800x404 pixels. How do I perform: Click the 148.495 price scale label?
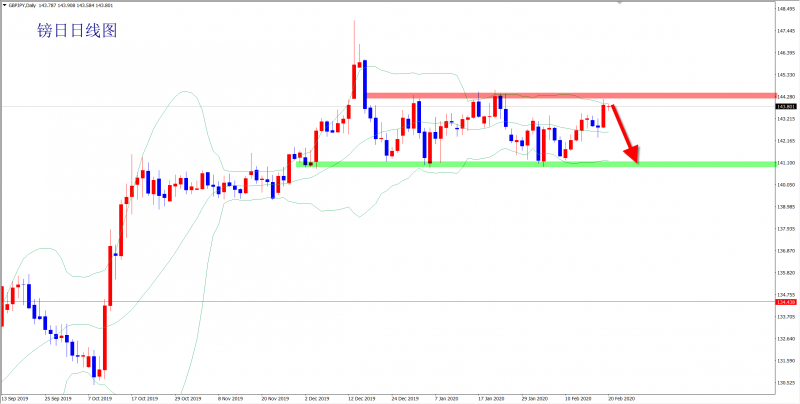(785, 9)
